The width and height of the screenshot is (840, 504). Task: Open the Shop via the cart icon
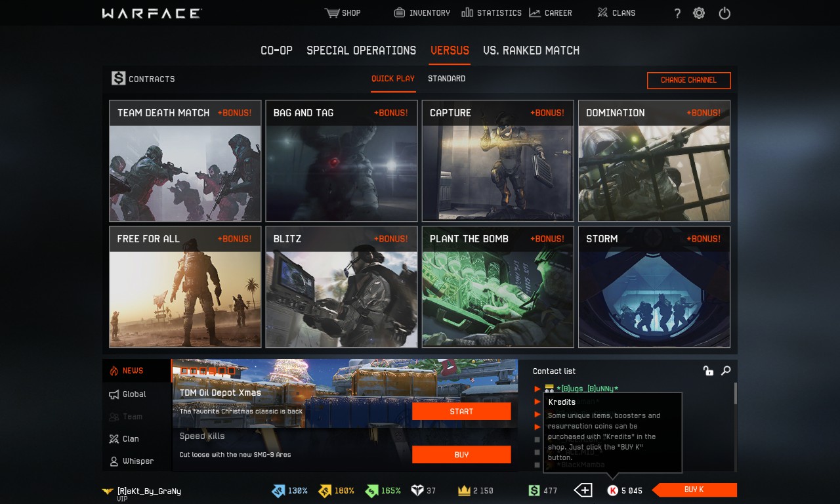[x=332, y=13]
